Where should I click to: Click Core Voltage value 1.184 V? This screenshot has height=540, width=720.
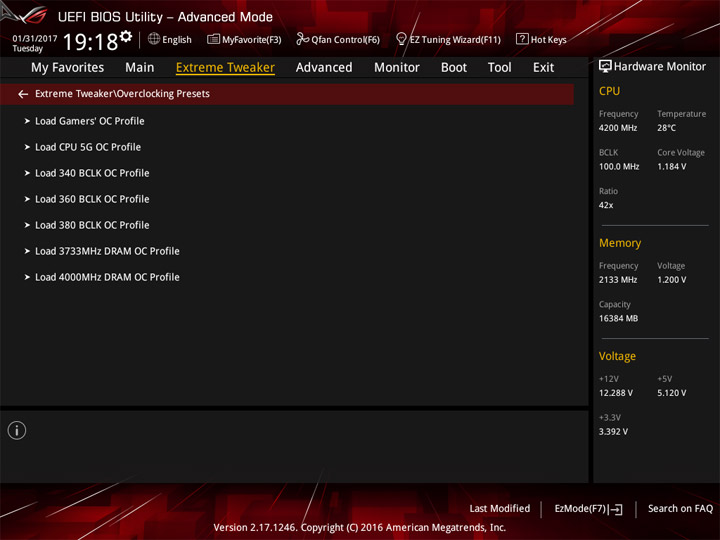click(672, 167)
